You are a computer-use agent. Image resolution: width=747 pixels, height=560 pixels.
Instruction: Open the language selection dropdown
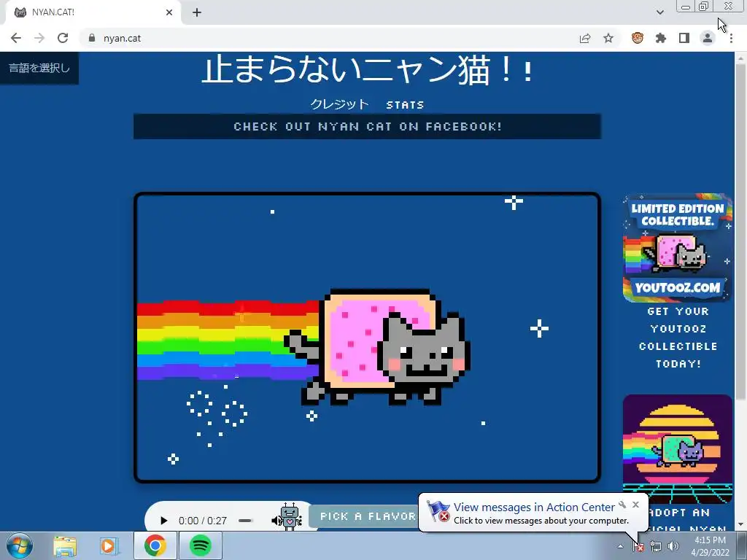coord(39,68)
